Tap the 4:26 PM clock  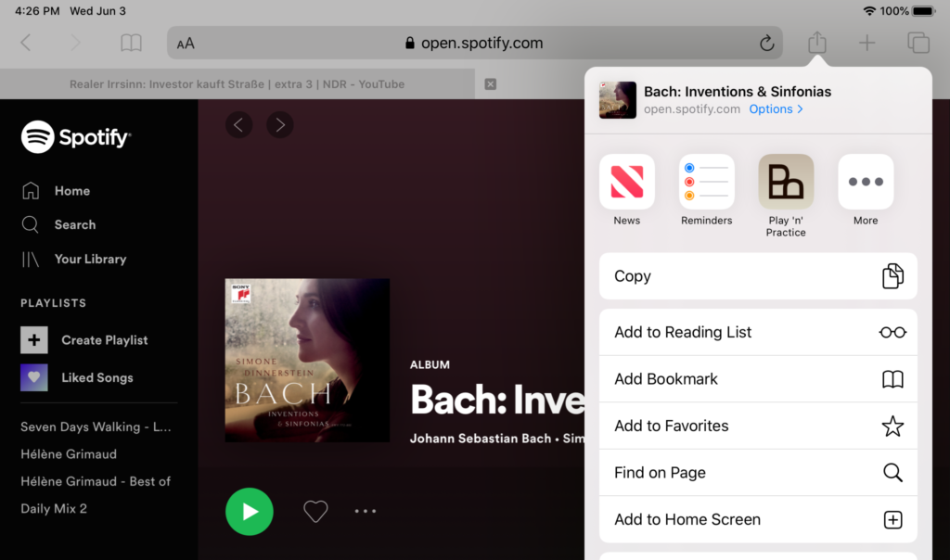click(37, 11)
